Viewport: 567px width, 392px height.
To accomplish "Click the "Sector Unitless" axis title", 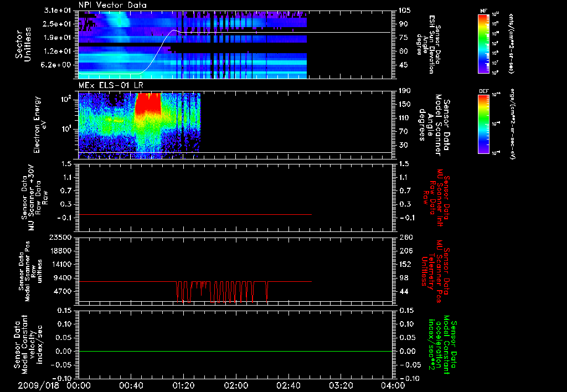I will pyautogui.click(x=23, y=44).
